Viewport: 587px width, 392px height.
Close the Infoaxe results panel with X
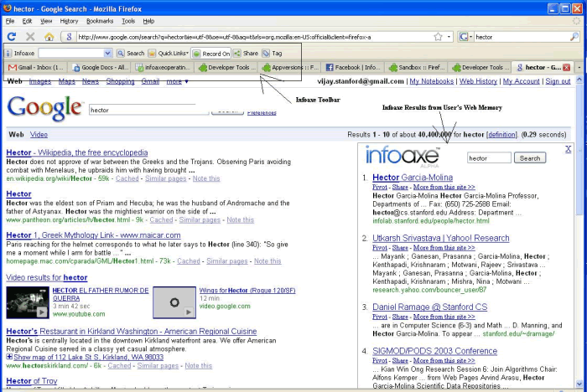(568, 149)
